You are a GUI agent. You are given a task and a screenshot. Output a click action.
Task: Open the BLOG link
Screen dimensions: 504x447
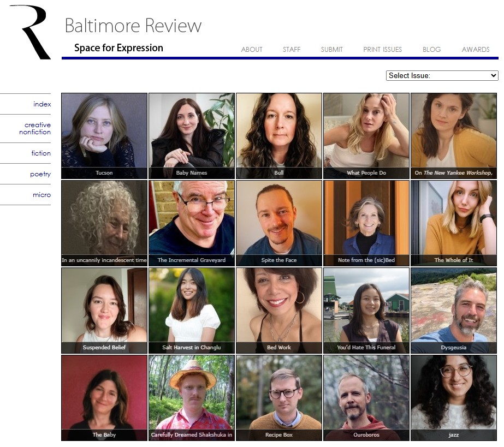tap(431, 50)
